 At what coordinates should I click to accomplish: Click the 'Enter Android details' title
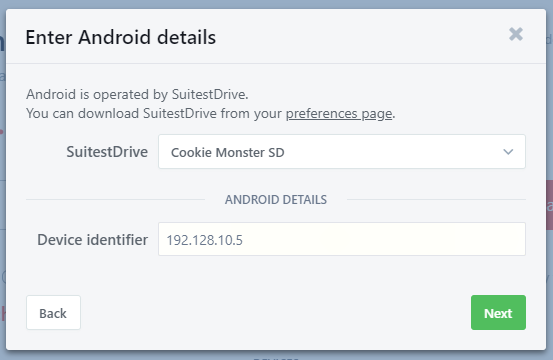pos(121,37)
